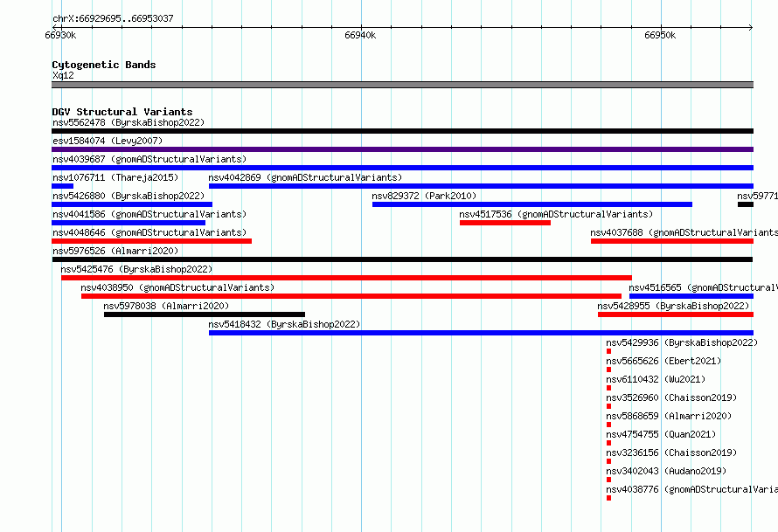Select the nsv5665626 (Ebert2021) label

click(x=663, y=361)
